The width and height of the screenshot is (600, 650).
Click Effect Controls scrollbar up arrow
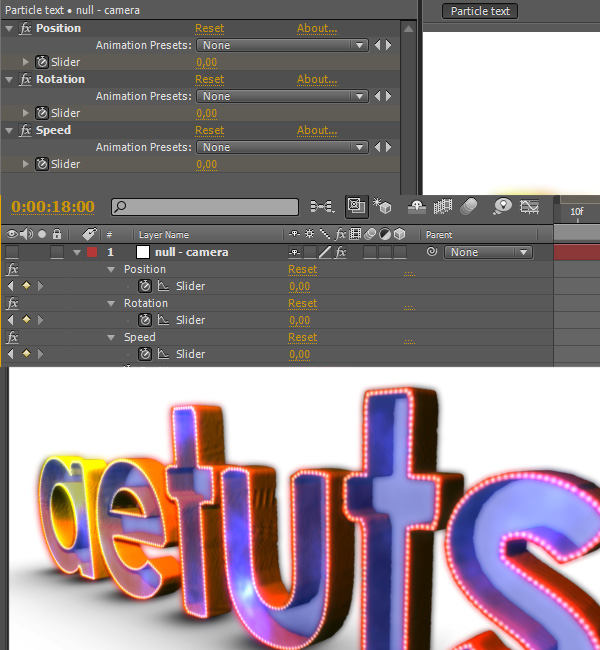(408, 29)
